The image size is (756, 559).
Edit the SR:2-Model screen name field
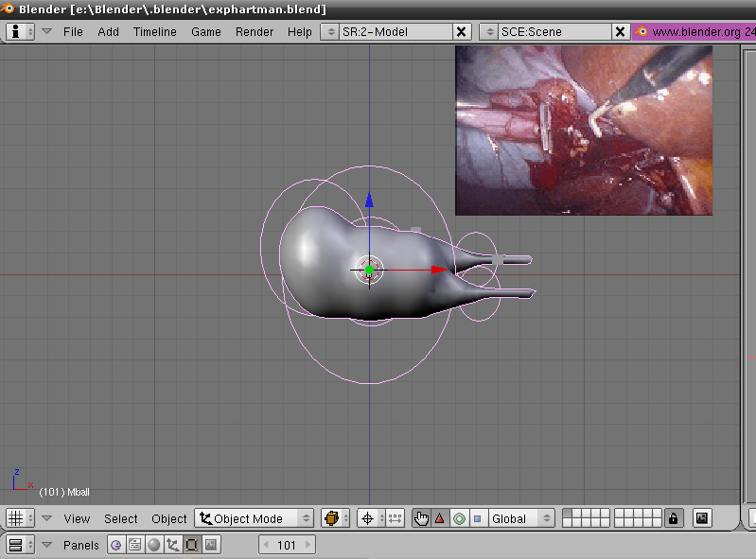(396, 32)
